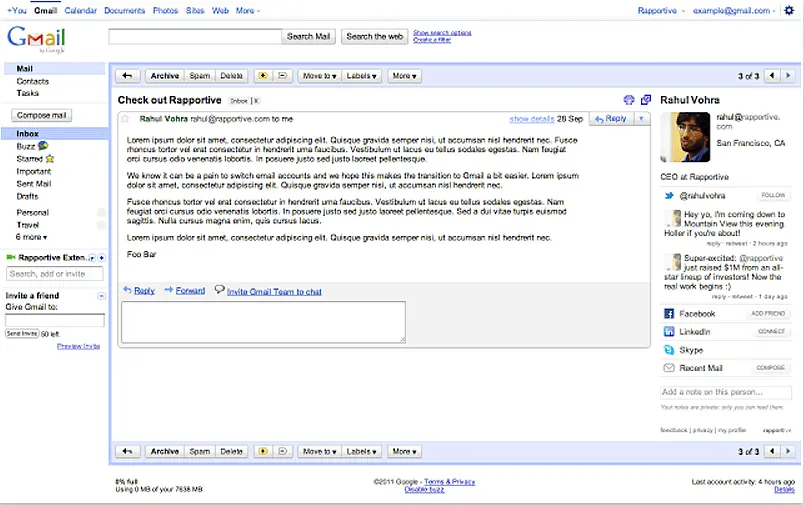804x505 pixels.
Task: Click the Skype icon in the sidebar
Action: [669, 350]
